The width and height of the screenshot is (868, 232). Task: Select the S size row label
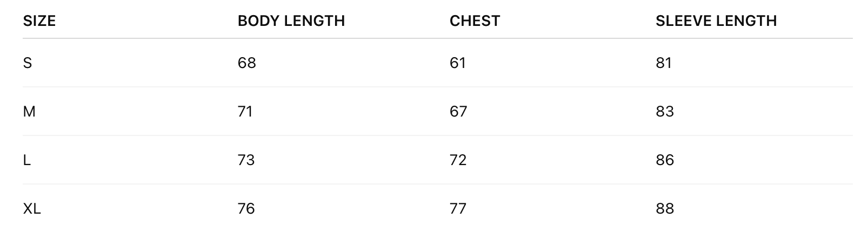[28, 63]
